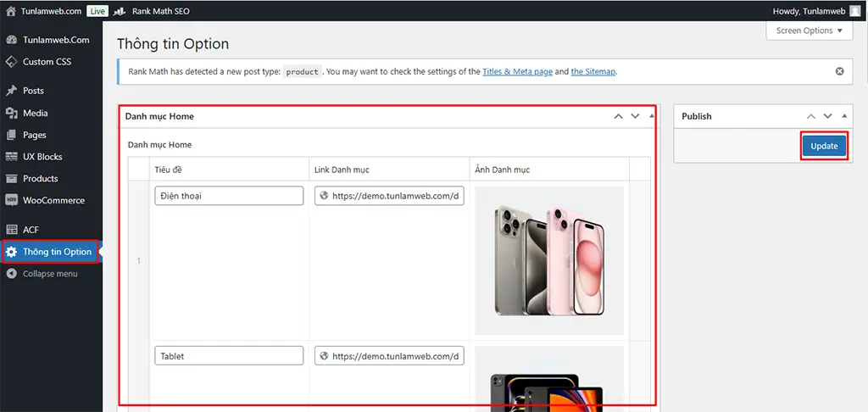Move Danh mục Home panel up
Viewport: 868px width, 412px height.
tap(618, 116)
